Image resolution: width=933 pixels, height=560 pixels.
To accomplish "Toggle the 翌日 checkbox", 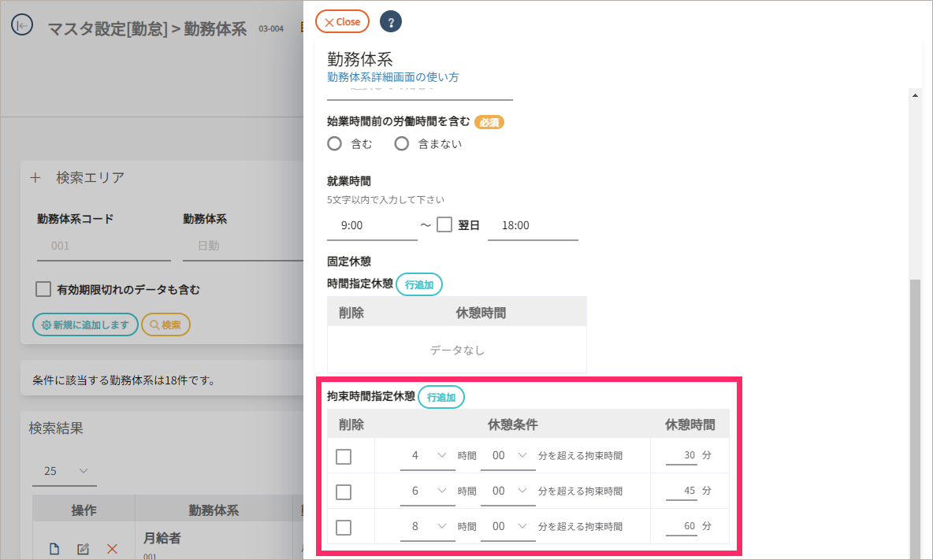I will pyautogui.click(x=444, y=224).
